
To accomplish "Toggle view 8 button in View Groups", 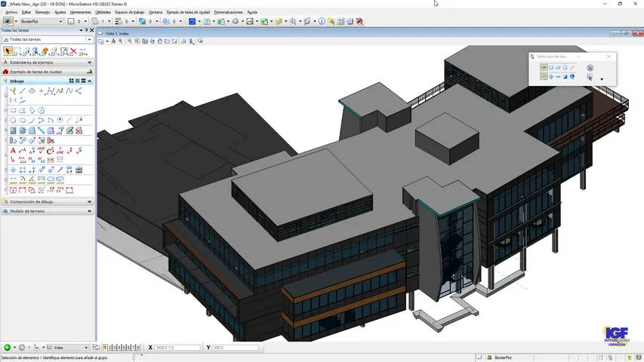I will (x=137, y=348).
